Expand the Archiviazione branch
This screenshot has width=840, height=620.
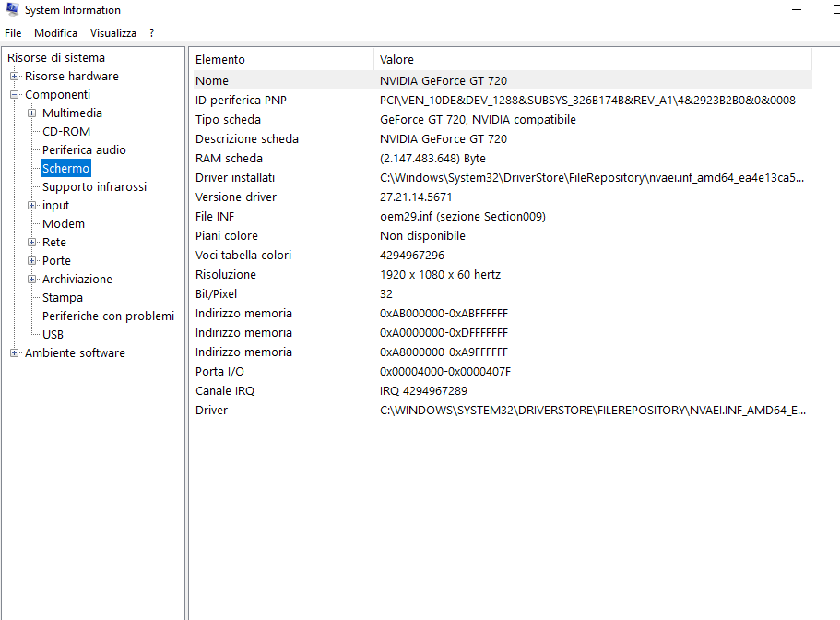32,280
